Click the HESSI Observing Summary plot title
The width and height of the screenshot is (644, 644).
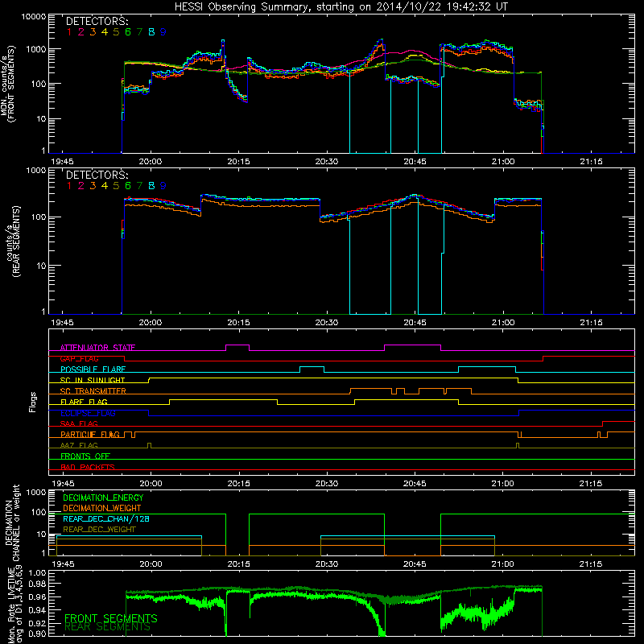(x=341, y=7)
